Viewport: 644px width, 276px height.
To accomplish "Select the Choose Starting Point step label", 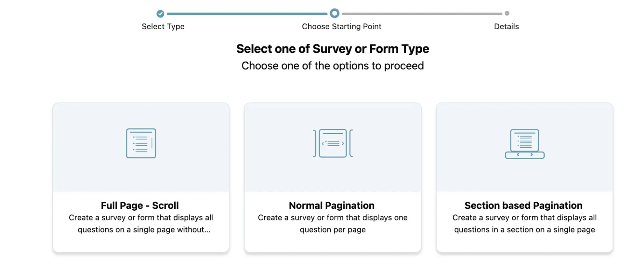I will (341, 26).
